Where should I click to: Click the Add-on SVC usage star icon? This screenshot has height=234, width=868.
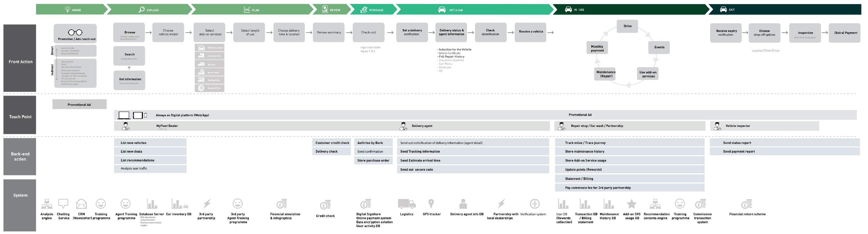[x=631, y=204]
